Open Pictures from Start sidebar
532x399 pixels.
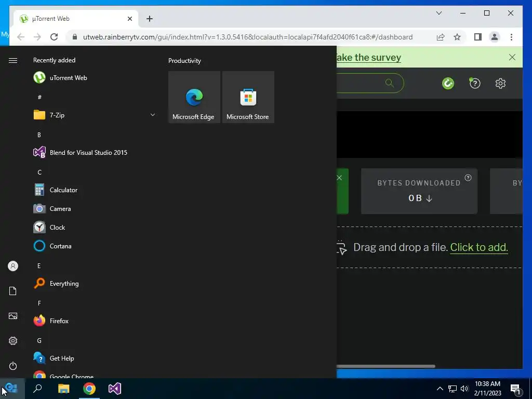(x=13, y=316)
